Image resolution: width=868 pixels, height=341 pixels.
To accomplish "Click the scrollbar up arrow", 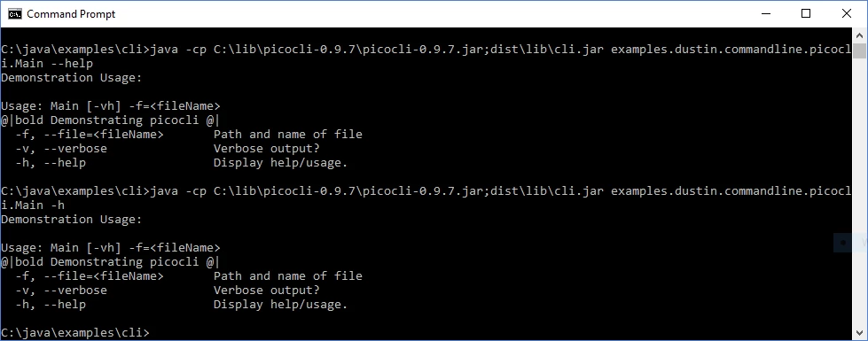I will [x=859, y=35].
